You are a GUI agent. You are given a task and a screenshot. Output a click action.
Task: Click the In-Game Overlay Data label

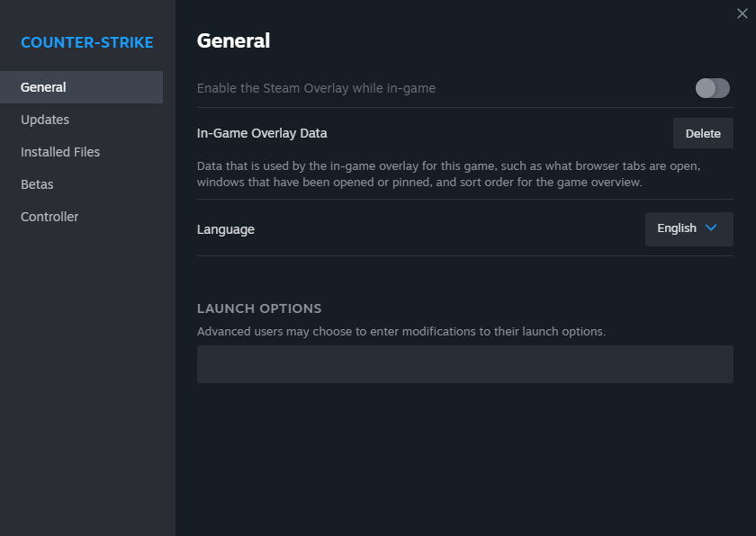point(262,133)
